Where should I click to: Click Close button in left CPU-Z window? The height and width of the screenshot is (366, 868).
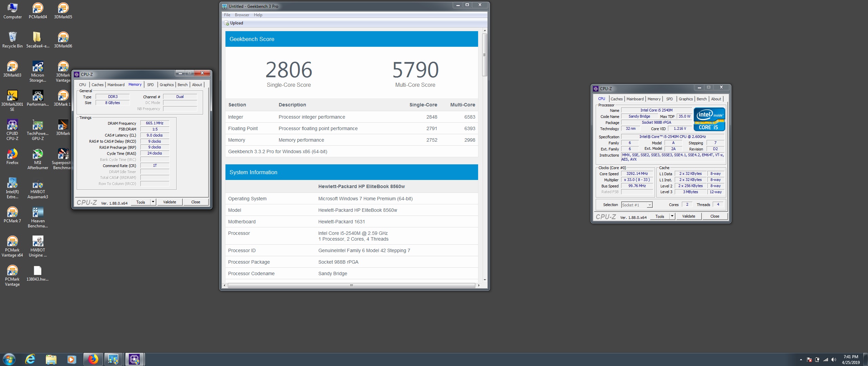(196, 202)
